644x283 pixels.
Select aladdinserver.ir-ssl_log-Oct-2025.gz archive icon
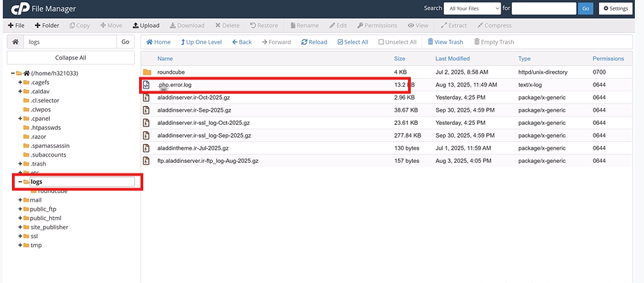(146, 123)
